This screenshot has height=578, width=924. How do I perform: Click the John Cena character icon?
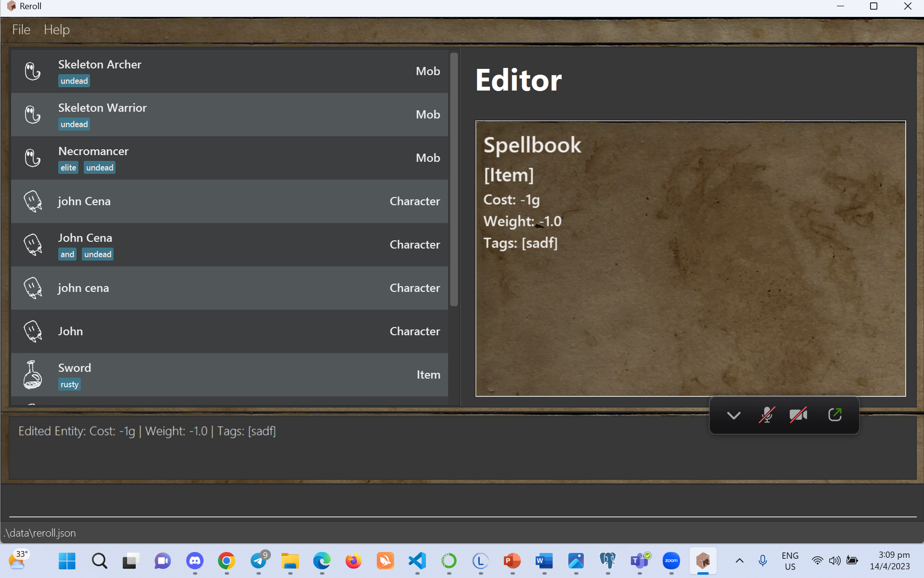[x=33, y=245]
